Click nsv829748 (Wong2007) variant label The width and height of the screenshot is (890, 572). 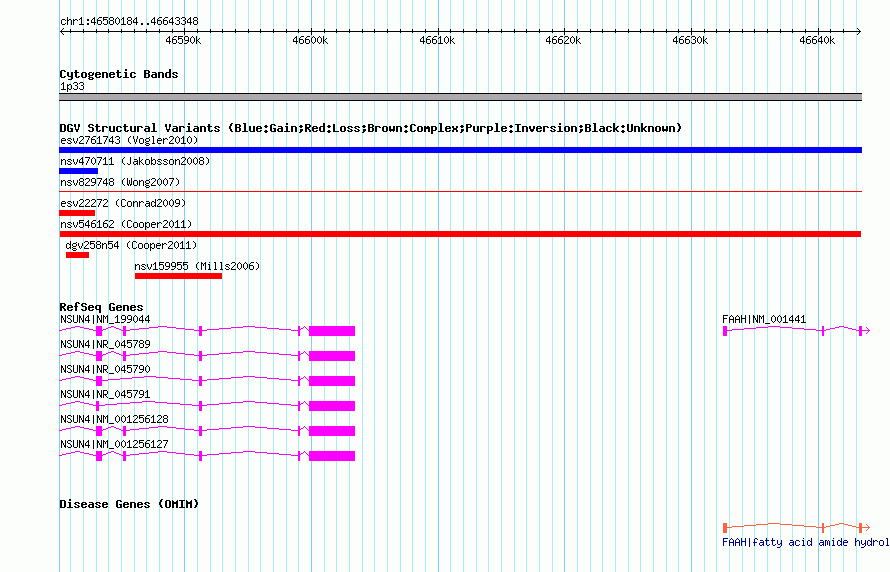pos(120,182)
